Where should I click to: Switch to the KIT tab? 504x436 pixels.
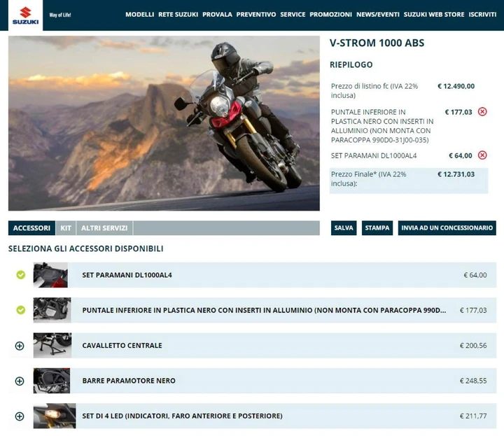(x=66, y=228)
